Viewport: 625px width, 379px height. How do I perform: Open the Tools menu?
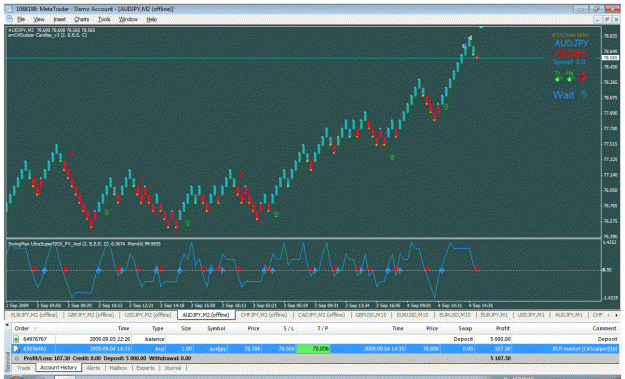(x=104, y=19)
